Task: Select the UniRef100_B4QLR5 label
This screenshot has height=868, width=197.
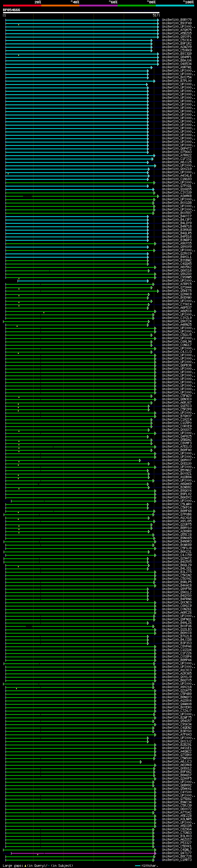Action: pyautogui.click(x=177, y=233)
